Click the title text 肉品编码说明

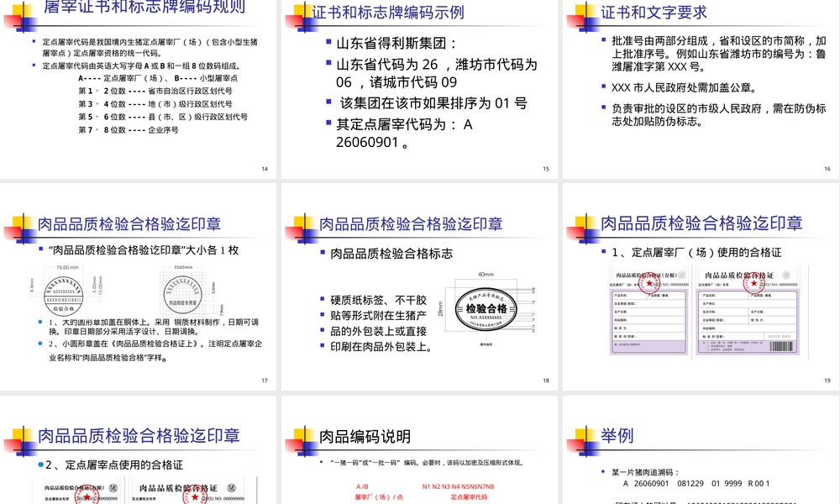[365, 437]
